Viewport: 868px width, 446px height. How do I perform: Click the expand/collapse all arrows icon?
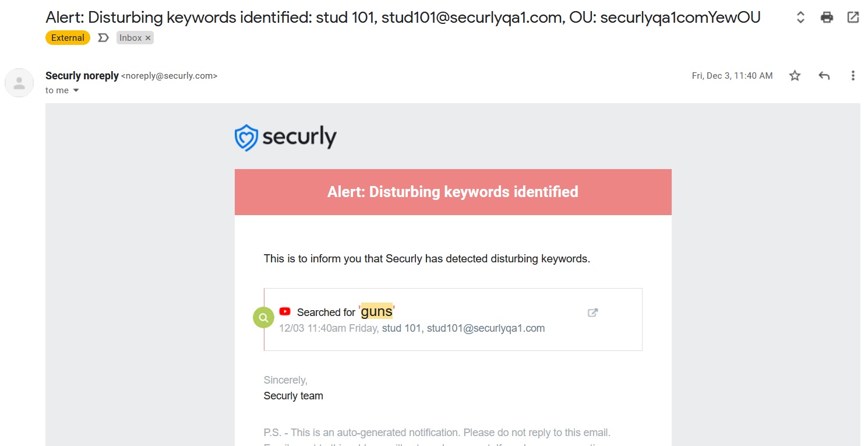800,17
